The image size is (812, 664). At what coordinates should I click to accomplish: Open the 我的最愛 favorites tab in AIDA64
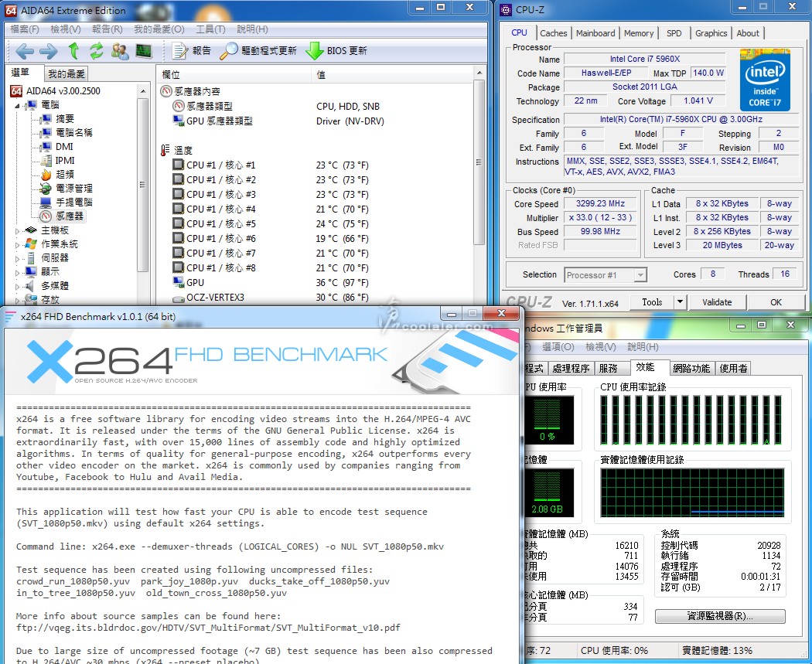[x=67, y=73]
